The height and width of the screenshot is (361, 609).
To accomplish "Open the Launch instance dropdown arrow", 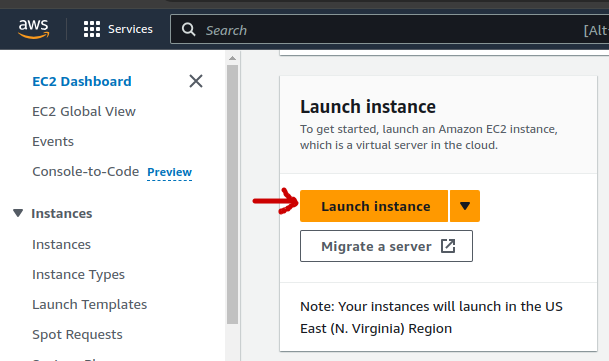I will tap(465, 206).
